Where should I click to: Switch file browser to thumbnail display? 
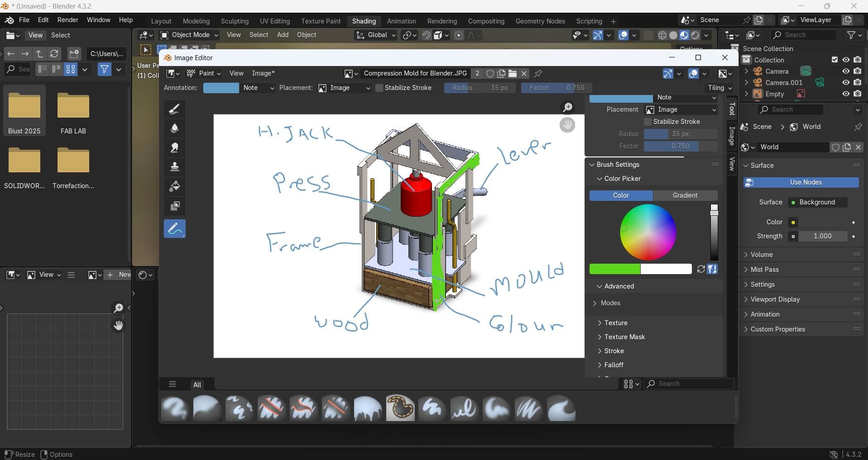[71, 69]
